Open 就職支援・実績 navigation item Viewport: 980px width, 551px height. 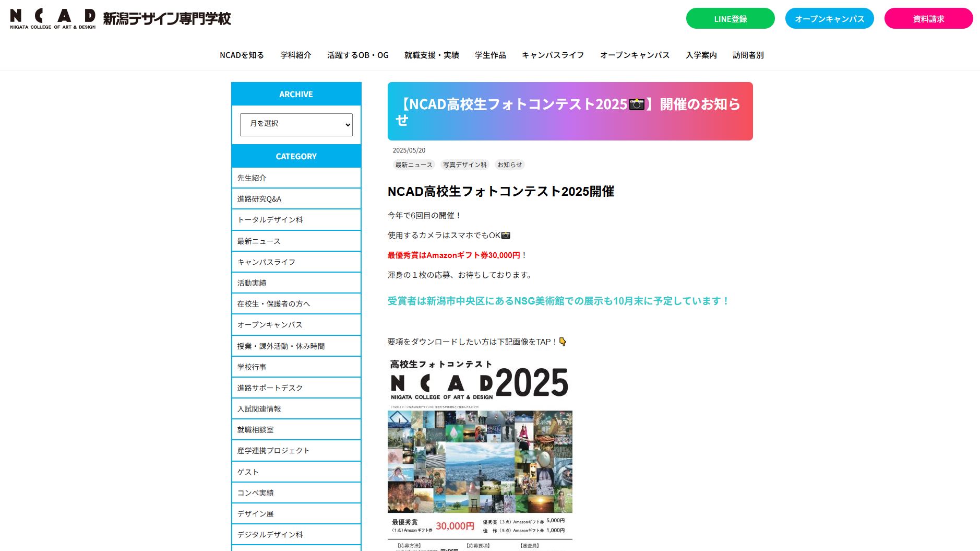pyautogui.click(x=432, y=55)
